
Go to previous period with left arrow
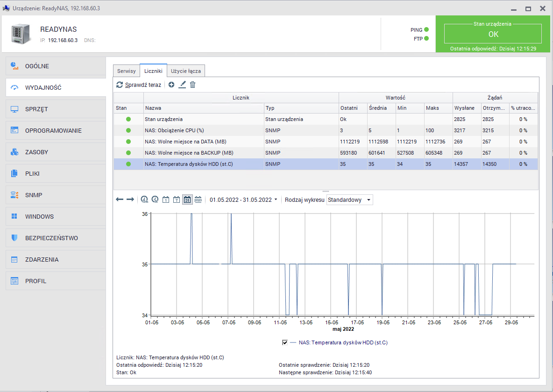tap(120, 200)
